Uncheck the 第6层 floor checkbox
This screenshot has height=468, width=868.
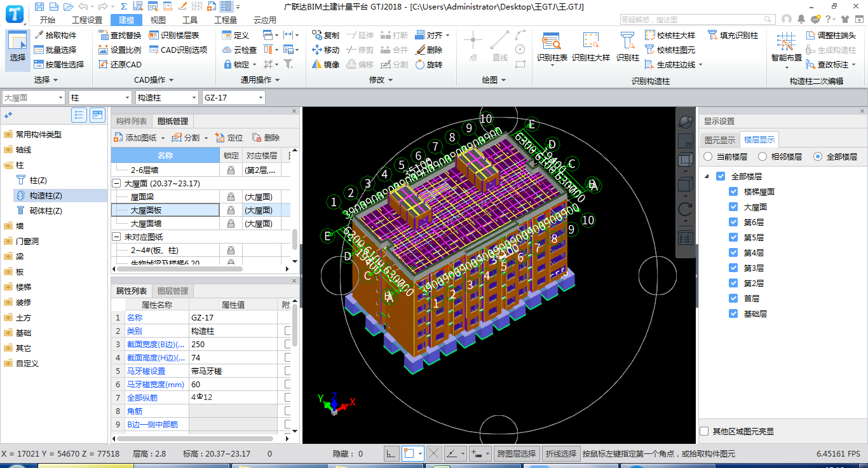(733, 222)
